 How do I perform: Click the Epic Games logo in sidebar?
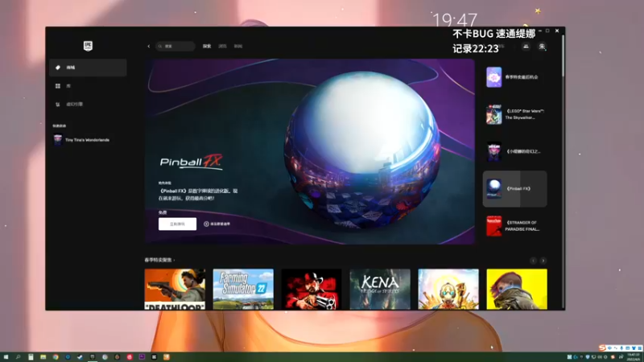tap(88, 46)
